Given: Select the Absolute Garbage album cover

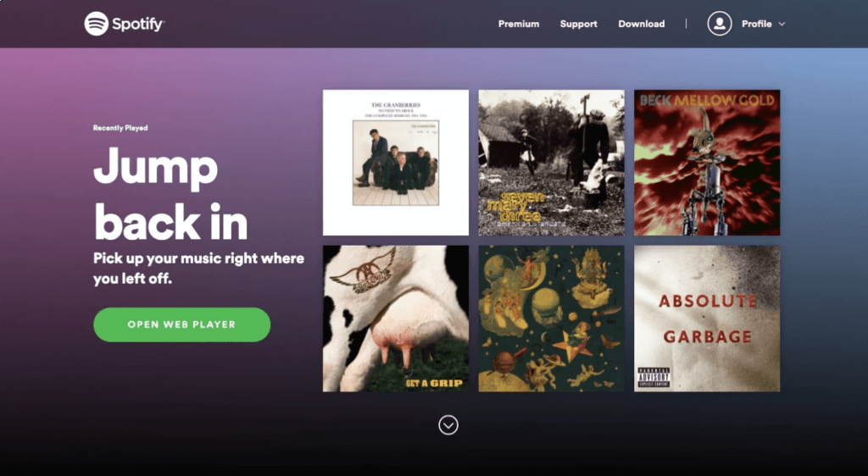Looking at the screenshot, I should click(x=707, y=318).
